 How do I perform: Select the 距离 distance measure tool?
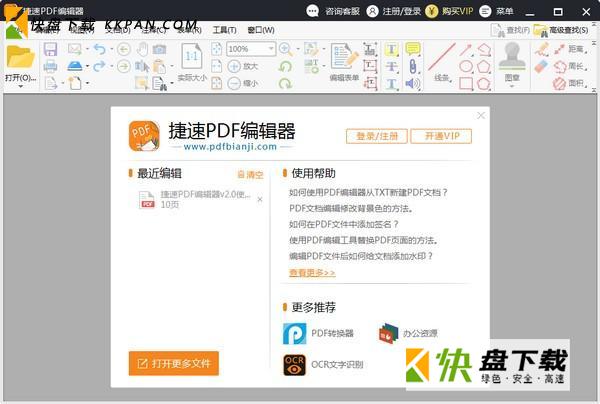[570, 49]
